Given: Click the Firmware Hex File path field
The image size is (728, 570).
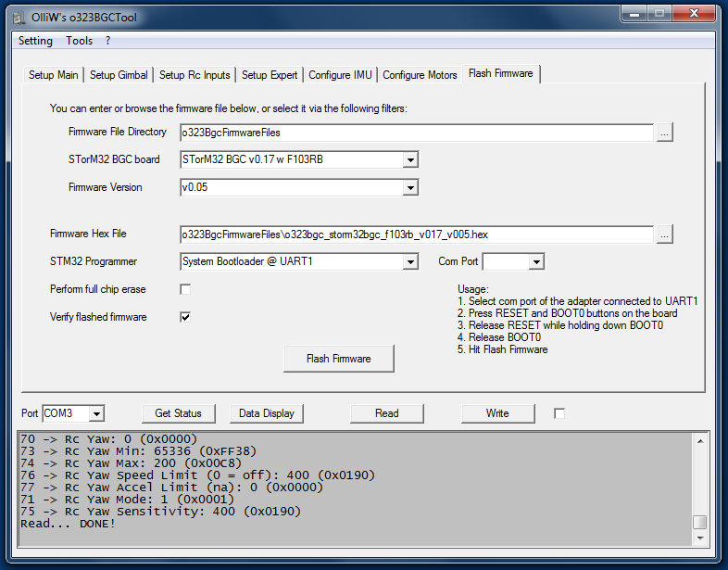Looking at the screenshot, I should [417, 234].
